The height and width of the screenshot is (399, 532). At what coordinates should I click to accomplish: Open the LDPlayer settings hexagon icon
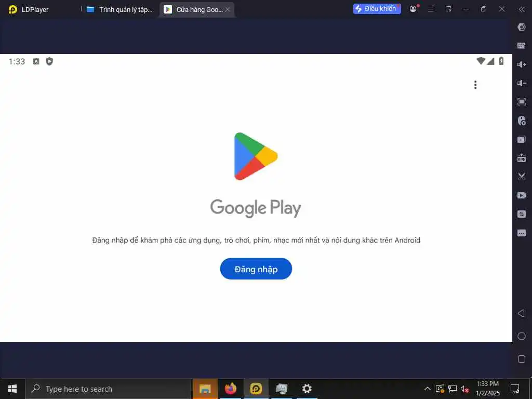point(522,27)
